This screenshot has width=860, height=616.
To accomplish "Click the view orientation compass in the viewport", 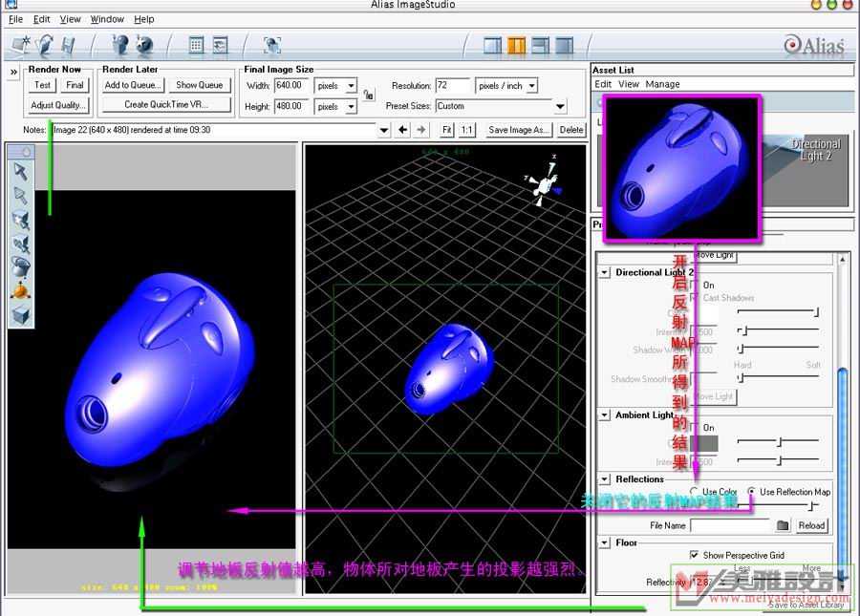I will [x=543, y=182].
